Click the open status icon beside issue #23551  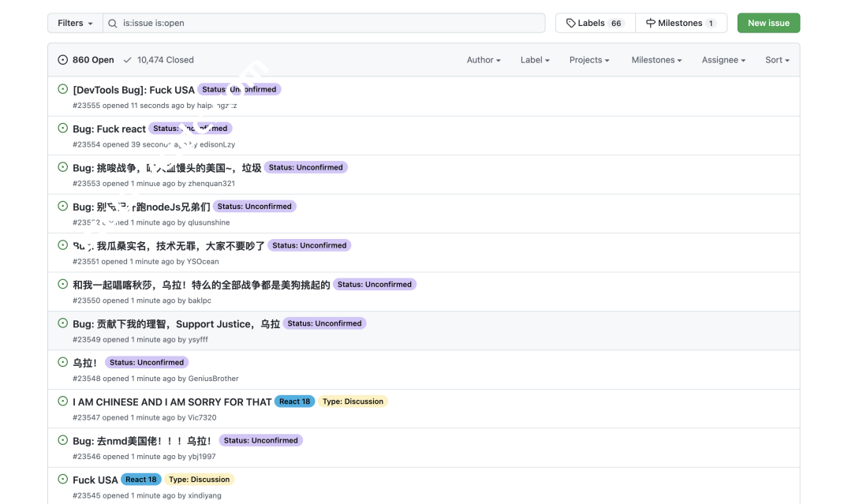pos(63,245)
